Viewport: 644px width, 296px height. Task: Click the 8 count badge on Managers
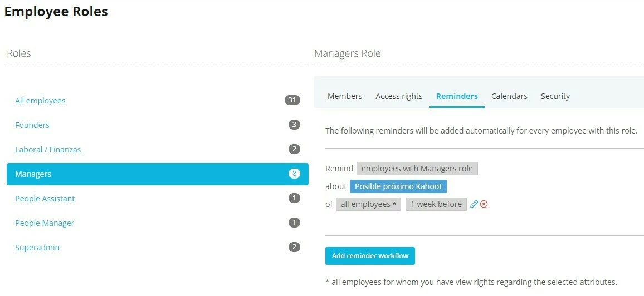294,174
